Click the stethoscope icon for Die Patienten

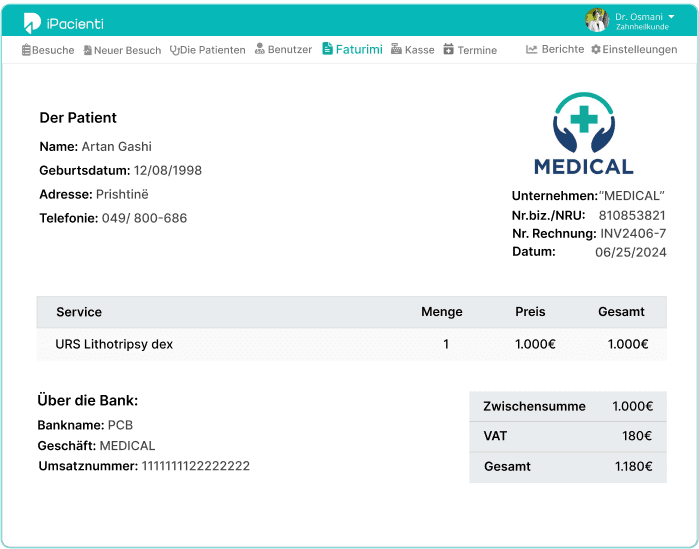click(174, 50)
